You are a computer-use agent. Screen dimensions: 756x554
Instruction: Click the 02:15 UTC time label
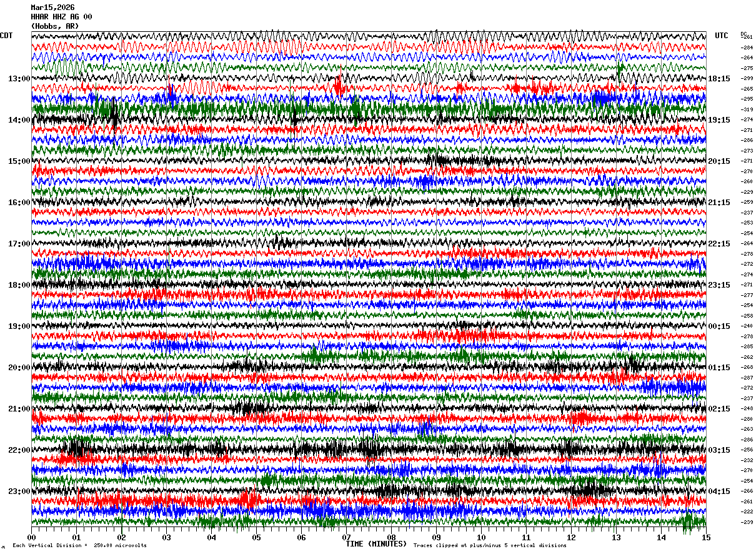point(719,409)
